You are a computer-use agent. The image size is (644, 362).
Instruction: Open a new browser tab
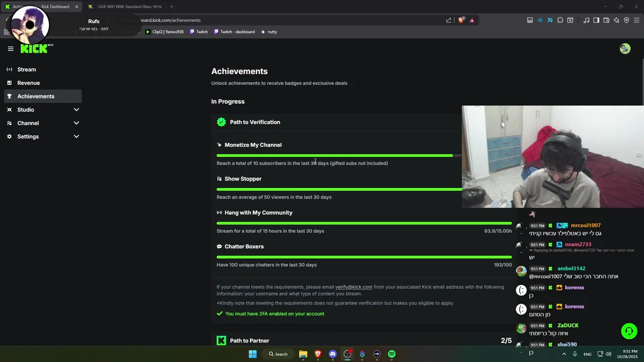click(172, 7)
